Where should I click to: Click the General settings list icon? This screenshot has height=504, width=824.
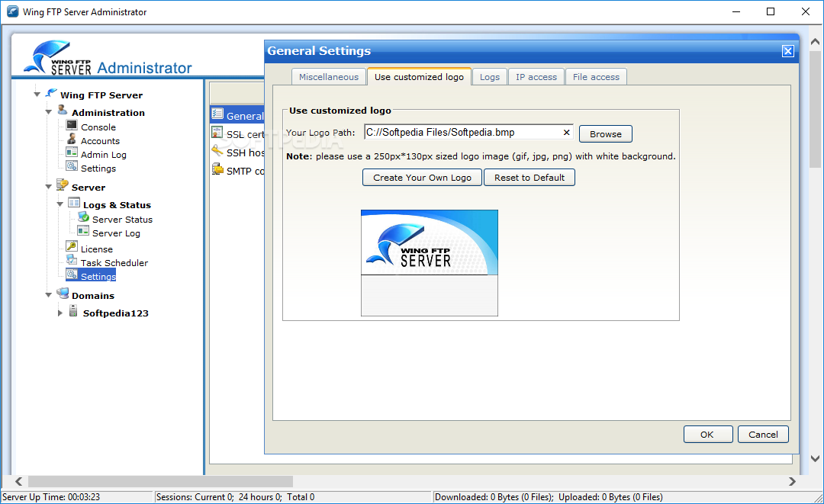pos(217,114)
